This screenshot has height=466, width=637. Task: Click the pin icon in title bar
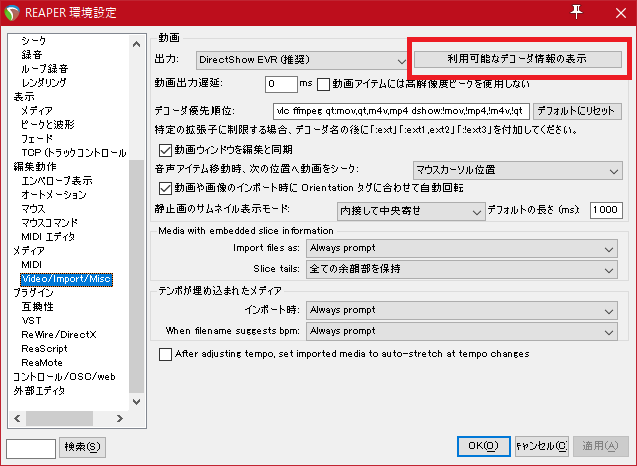(576, 12)
